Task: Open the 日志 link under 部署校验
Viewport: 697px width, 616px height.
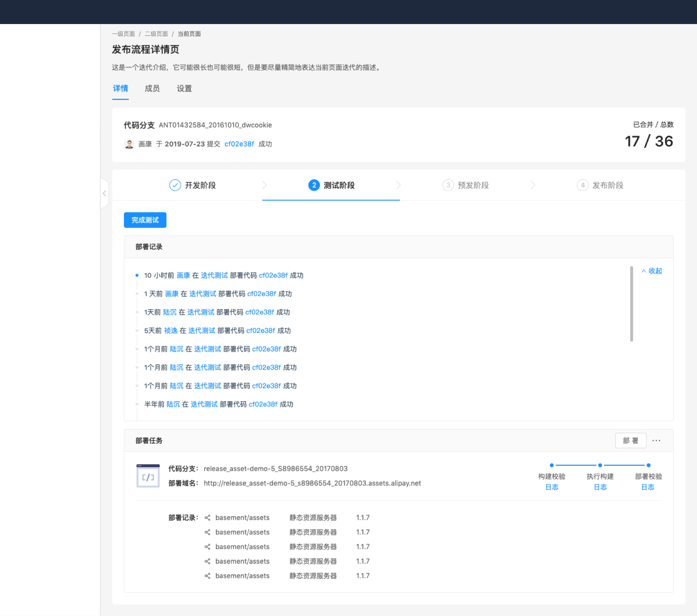Action: (x=648, y=487)
